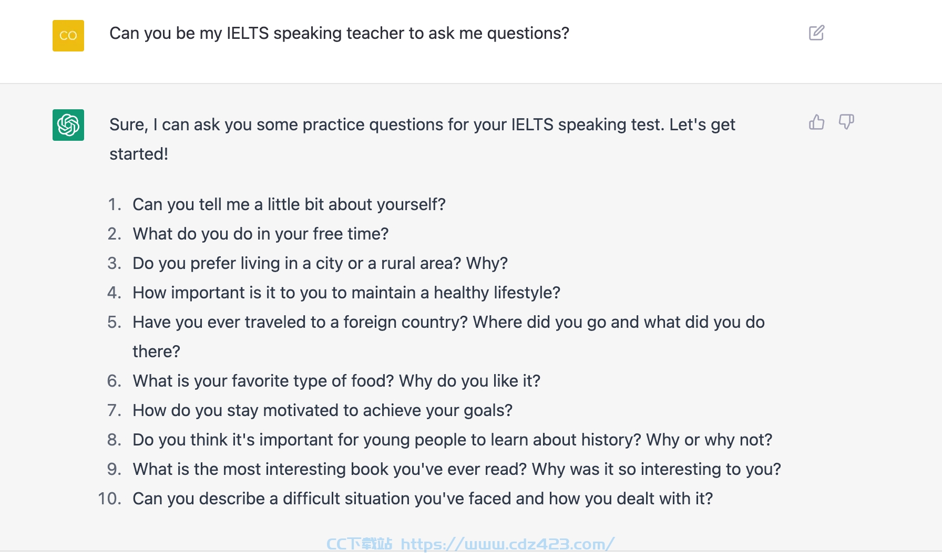Click question 2 about free time
Screen dimensions: 942x560
(x=261, y=234)
